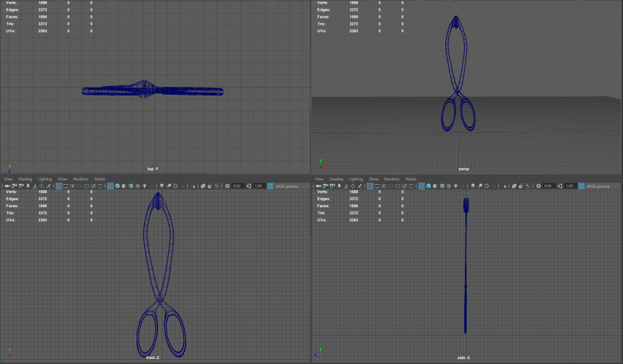Click Film Gate icon in front view toolbar
This screenshot has height=364, width=623.
[65, 186]
